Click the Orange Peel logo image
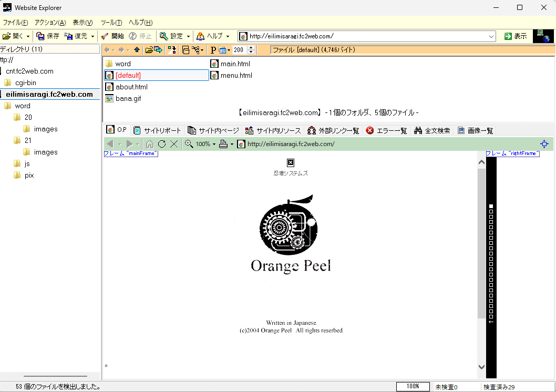This screenshot has width=556, height=392. point(291,234)
